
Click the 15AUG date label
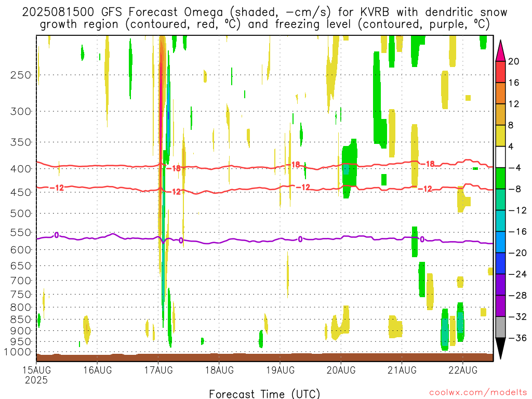click(37, 370)
